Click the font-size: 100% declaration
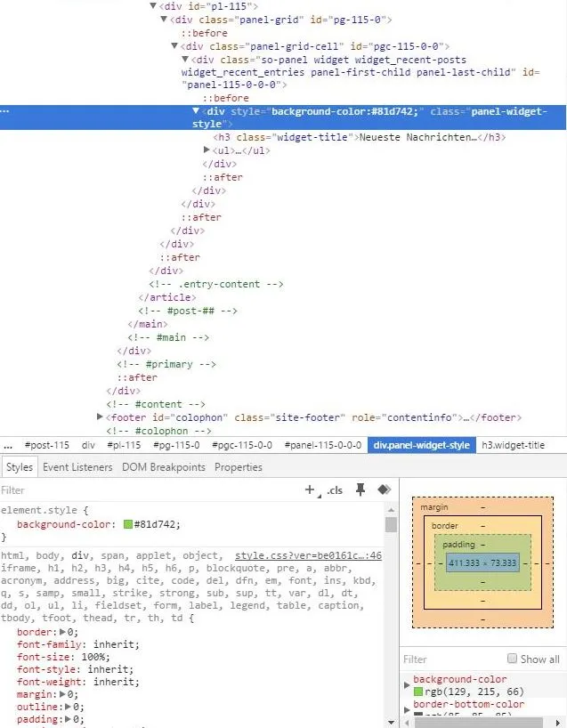The height and width of the screenshot is (728, 567). (x=63, y=657)
